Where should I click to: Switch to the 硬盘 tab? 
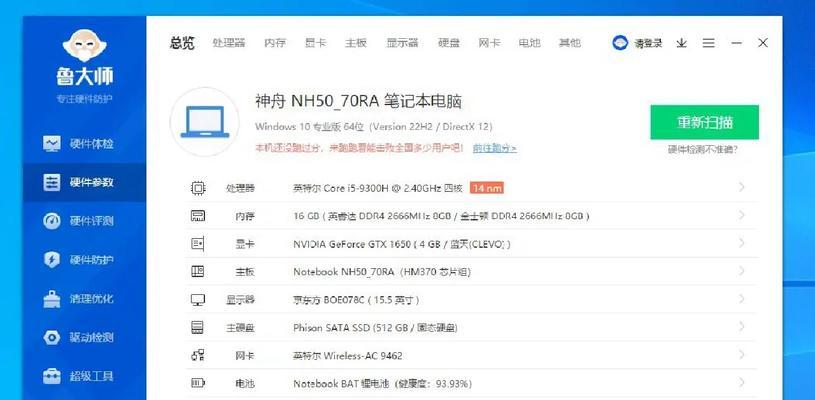click(449, 43)
